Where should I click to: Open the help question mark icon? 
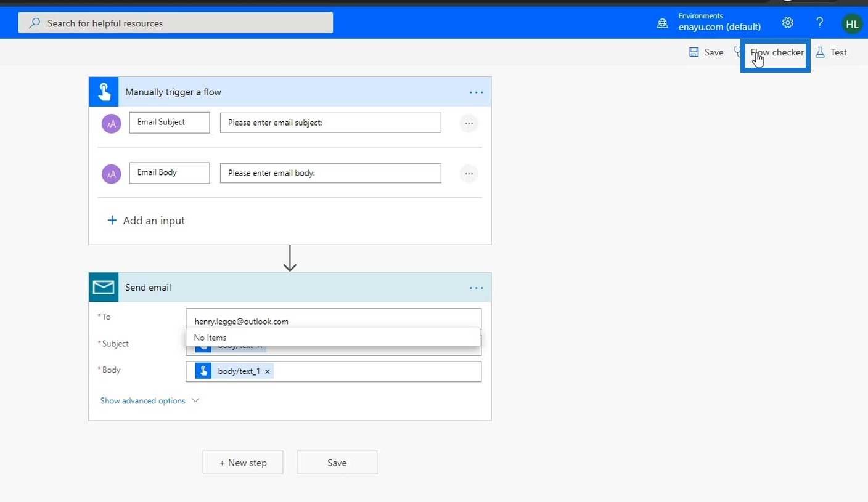(819, 23)
